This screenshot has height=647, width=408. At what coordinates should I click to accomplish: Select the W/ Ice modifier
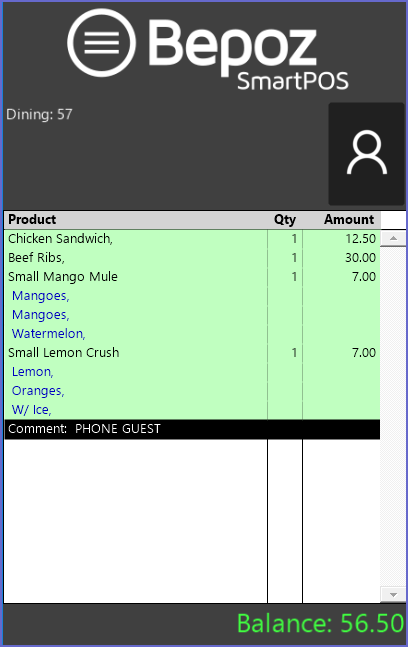tap(192, 409)
